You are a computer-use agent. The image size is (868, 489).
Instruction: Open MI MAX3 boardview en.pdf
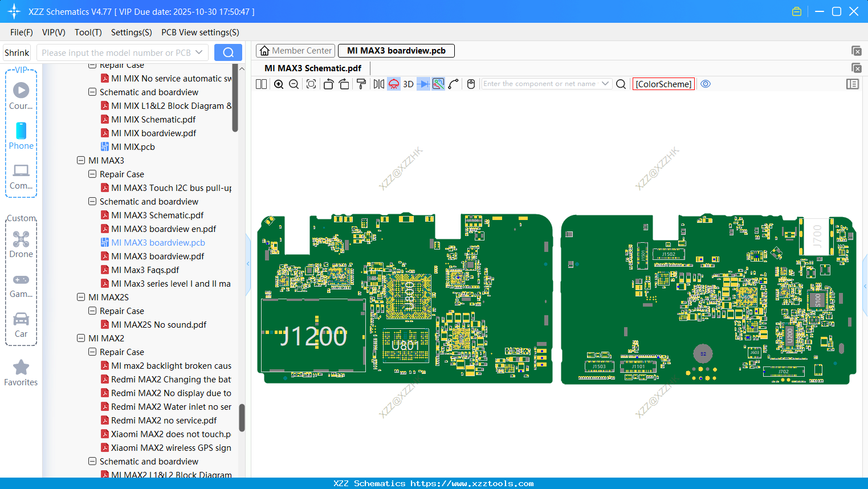(x=164, y=229)
